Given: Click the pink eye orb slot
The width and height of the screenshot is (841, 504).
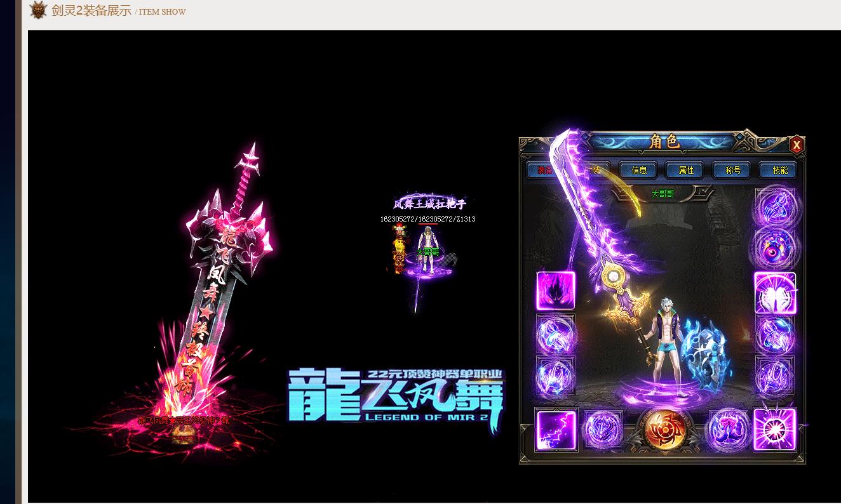Looking at the screenshot, I should pos(774,248).
